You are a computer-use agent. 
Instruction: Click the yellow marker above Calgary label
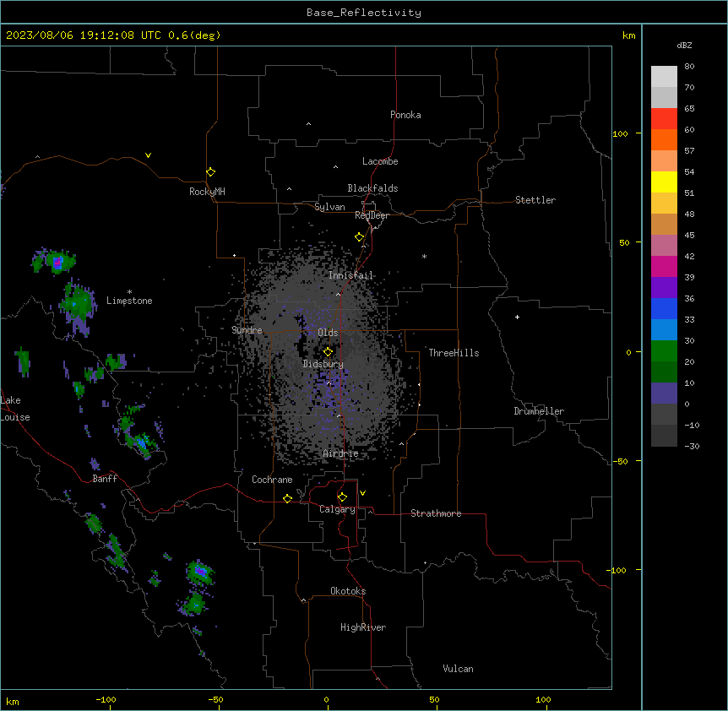pos(342,497)
